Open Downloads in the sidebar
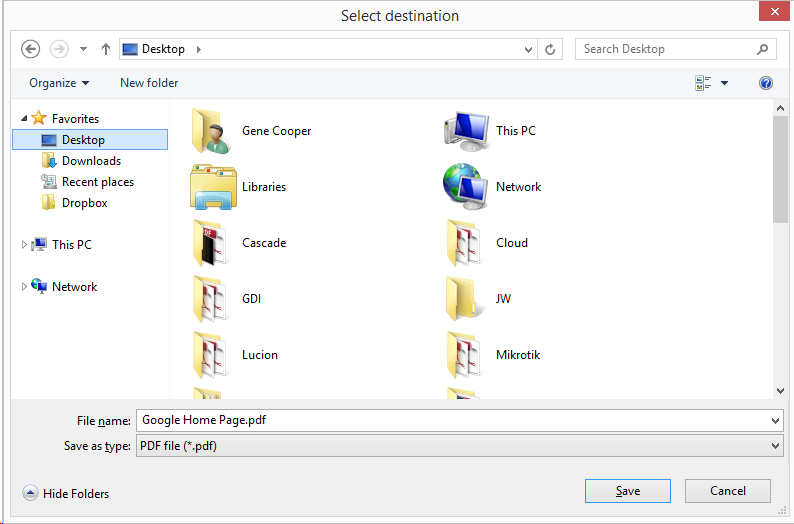794x524 pixels. (91, 161)
